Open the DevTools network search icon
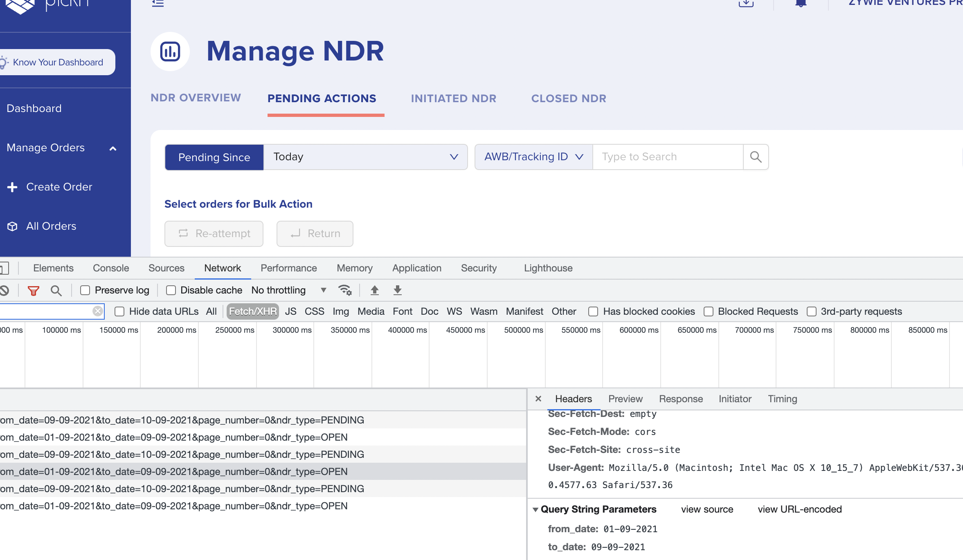This screenshot has height=560, width=963. (56, 290)
